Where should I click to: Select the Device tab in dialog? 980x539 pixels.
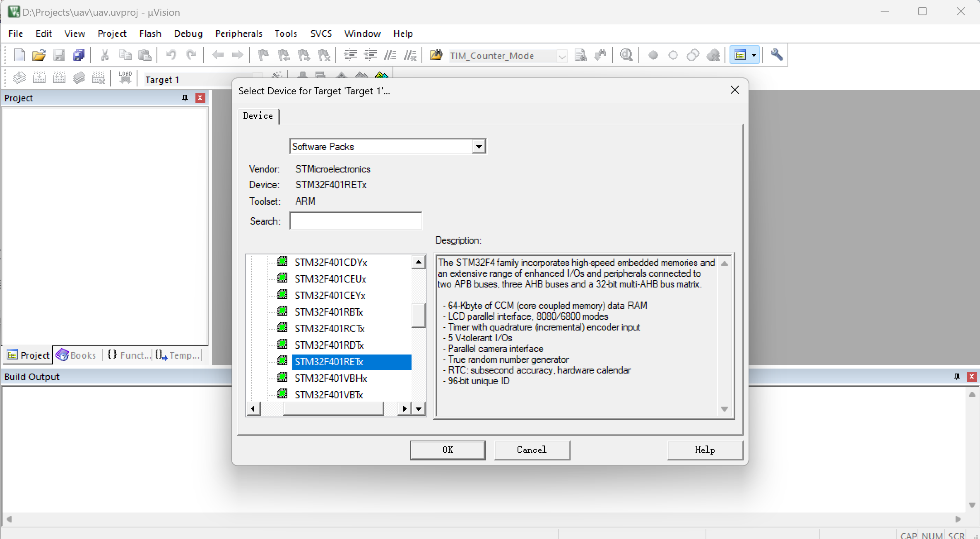pyautogui.click(x=258, y=116)
